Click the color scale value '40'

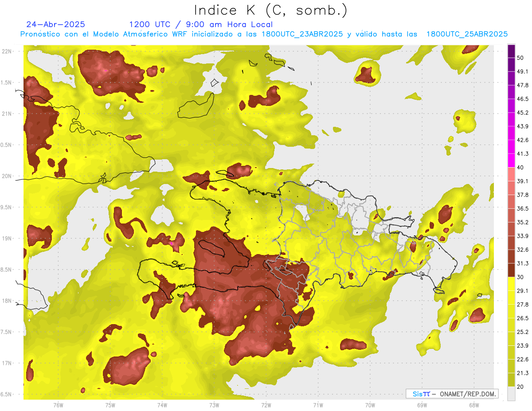point(520,168)
